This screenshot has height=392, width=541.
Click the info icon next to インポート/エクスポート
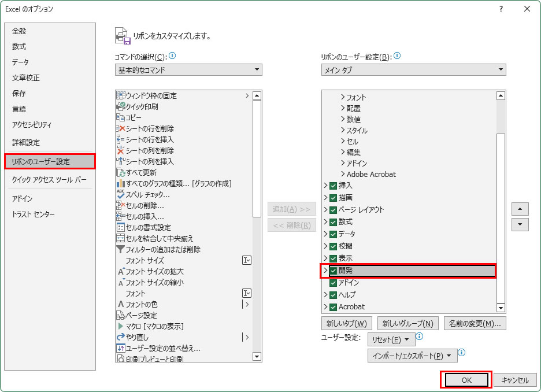(462, 352)
